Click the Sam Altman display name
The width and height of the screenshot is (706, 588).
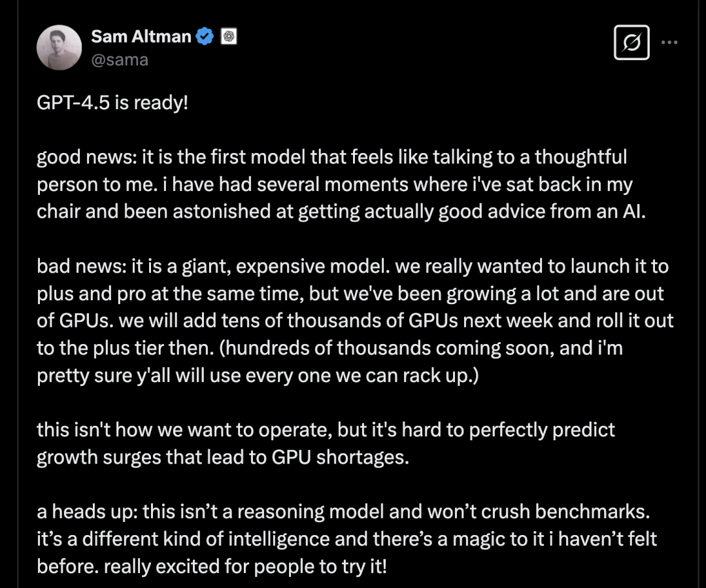(x=141, y=37)
